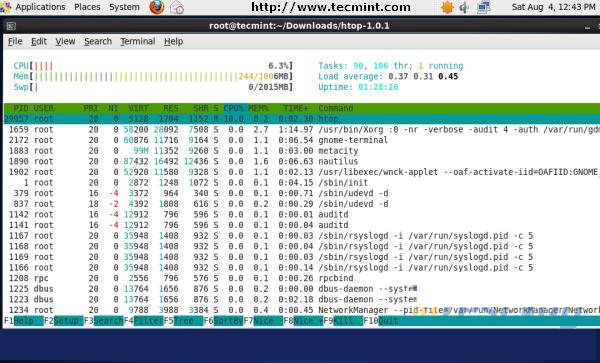
Task: Click the F5 Tree function button
Action: [x=184, y=321]
